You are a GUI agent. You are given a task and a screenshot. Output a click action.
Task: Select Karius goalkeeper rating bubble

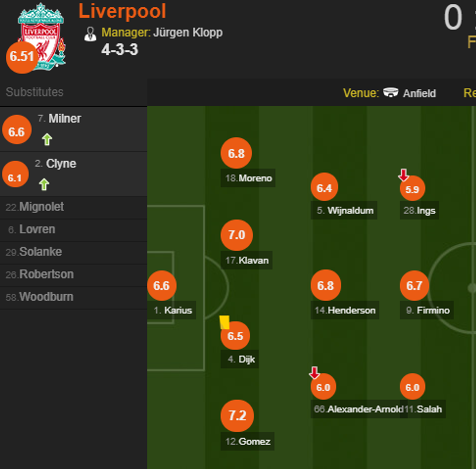pos(162,285)
